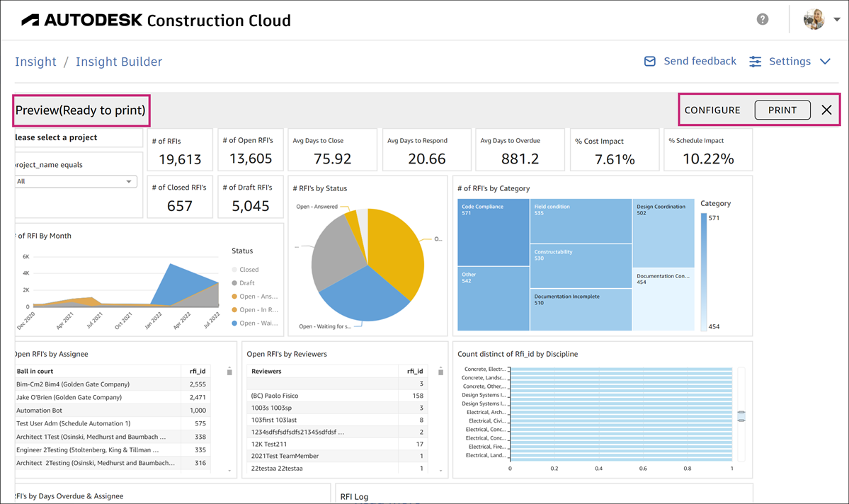849x504 pixels.
Task: Select the 2021Test TeamMember reviewer row
Action: [338, 456]
